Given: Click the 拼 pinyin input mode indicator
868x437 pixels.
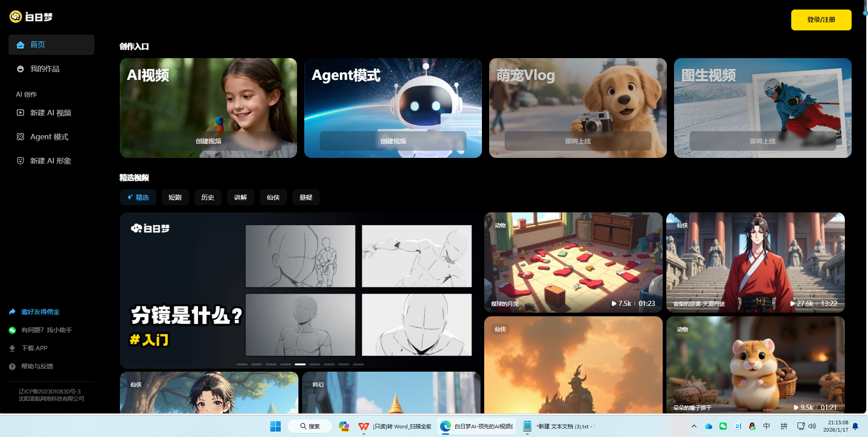Looking at the screenshot, I should 784,426.
